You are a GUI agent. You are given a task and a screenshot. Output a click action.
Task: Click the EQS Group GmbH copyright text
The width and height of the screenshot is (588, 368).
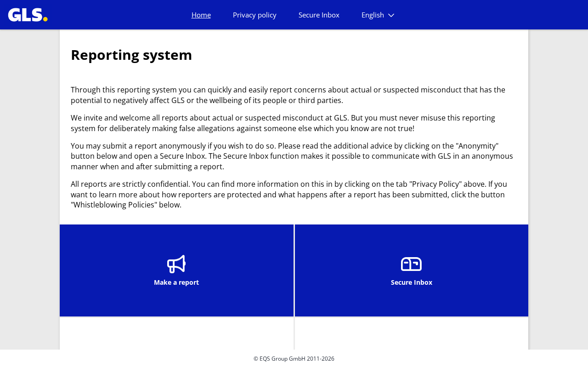[294, 359]
